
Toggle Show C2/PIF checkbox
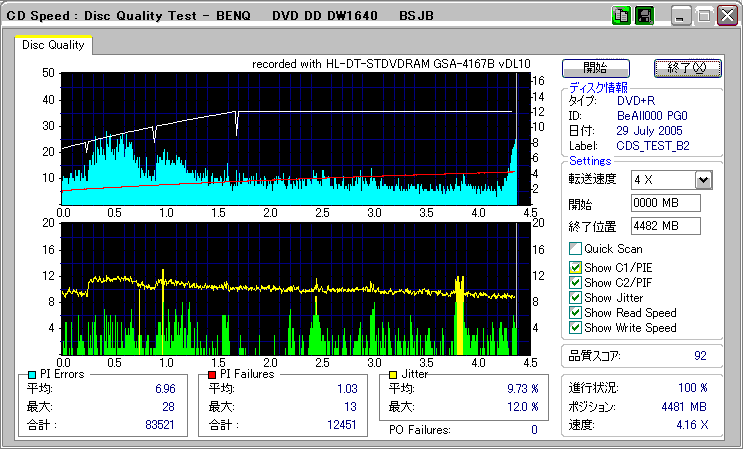(x=575, y=283)
